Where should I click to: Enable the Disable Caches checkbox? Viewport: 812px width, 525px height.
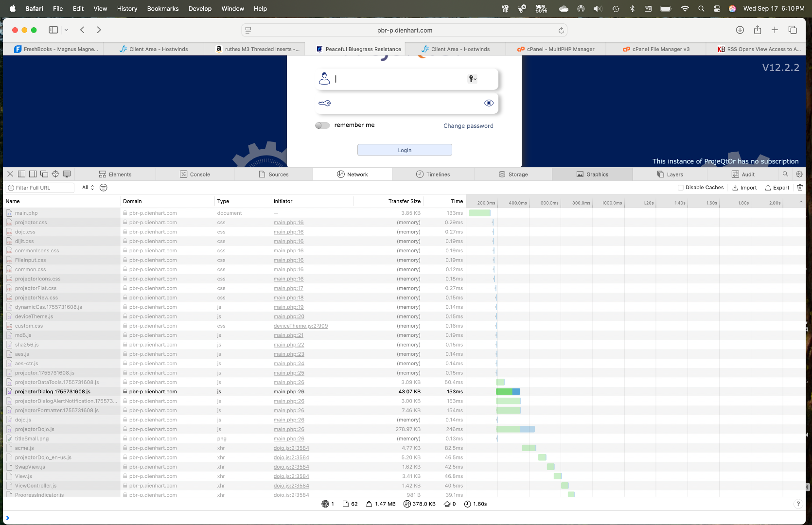(x=680, y=188)
